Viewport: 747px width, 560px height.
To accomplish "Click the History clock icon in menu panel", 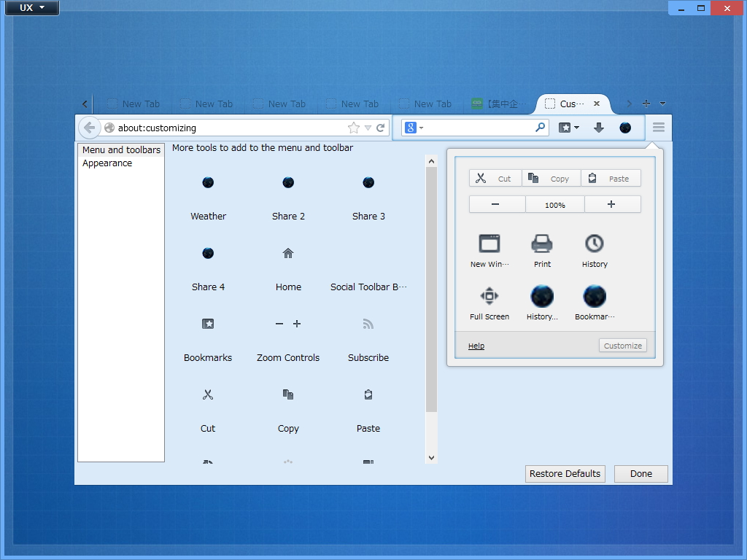I will pyautogui.click(x=595, y=244).
